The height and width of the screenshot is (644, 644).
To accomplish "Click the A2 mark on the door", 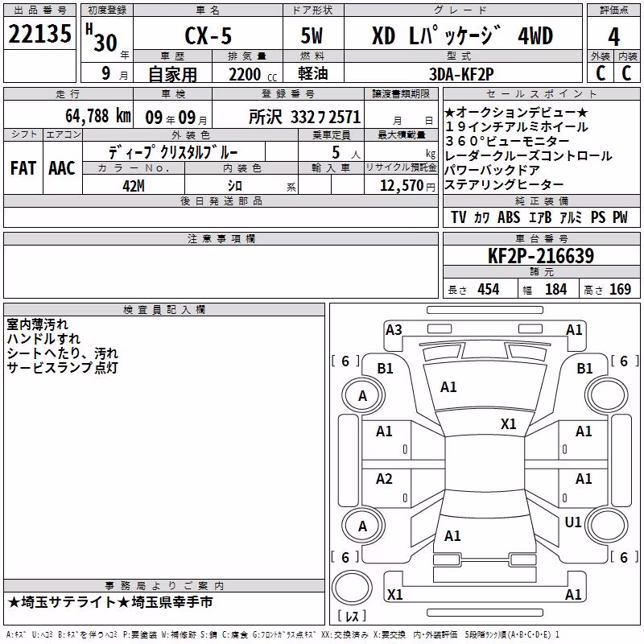I will (x=385, y=479).
